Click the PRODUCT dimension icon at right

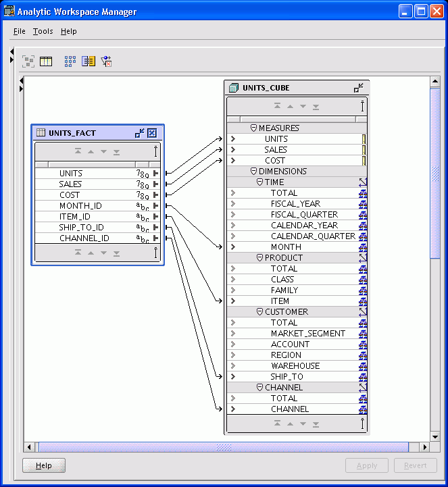(363, 258)
